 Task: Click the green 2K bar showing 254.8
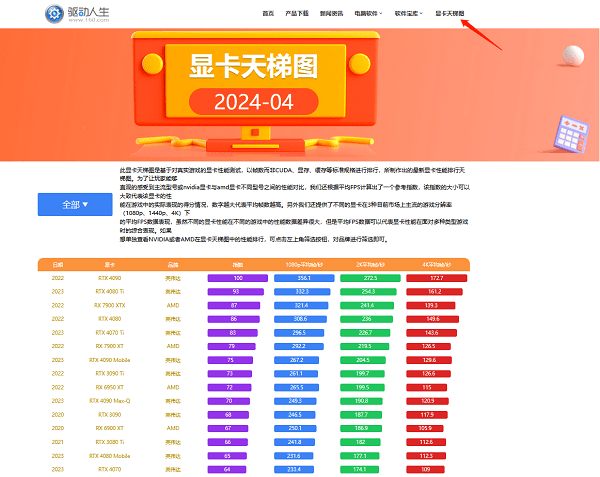click(368, 291)
